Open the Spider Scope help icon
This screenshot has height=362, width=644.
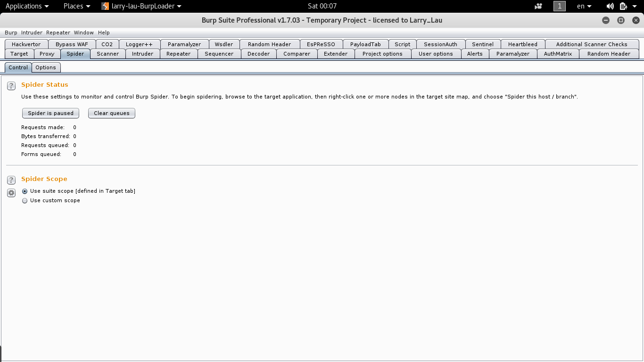(x=11, y=180)
